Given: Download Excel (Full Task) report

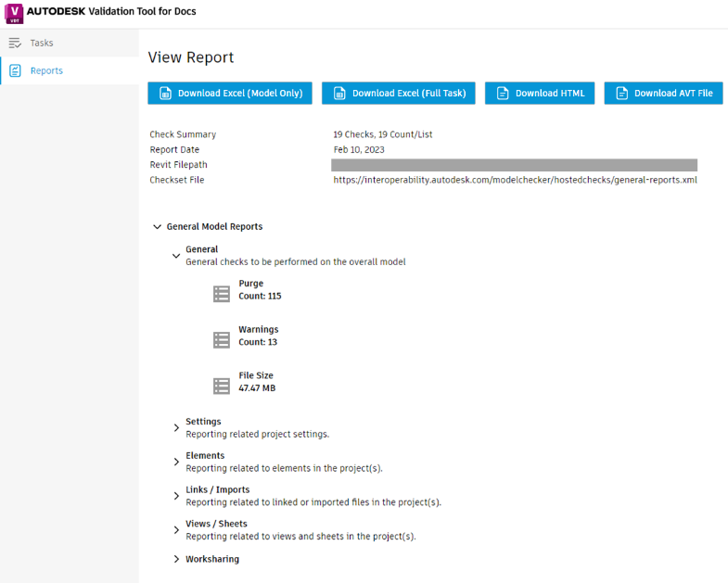Looking at the screenshot, I should tap(399, 94).
